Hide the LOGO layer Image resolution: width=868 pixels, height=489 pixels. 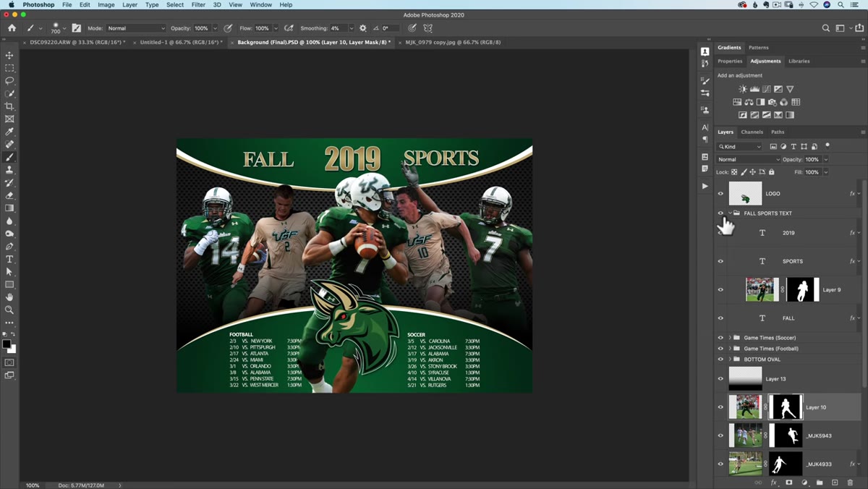(720, 194)
